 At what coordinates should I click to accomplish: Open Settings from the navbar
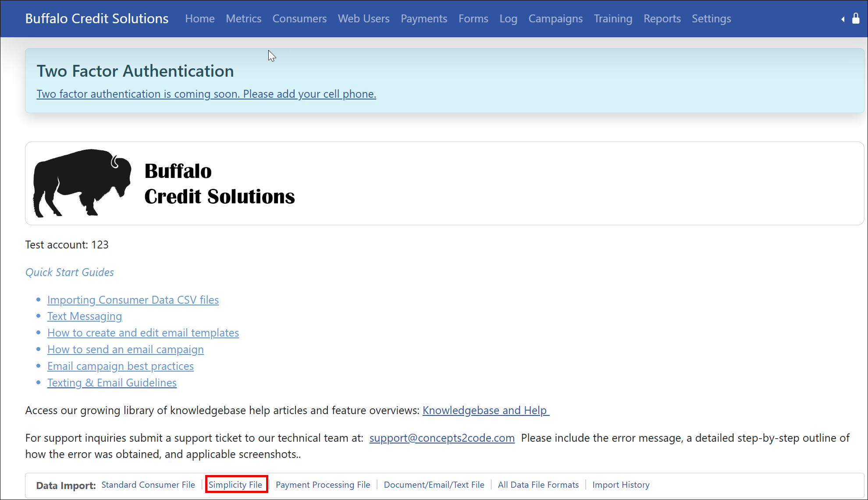coord(711,19)
